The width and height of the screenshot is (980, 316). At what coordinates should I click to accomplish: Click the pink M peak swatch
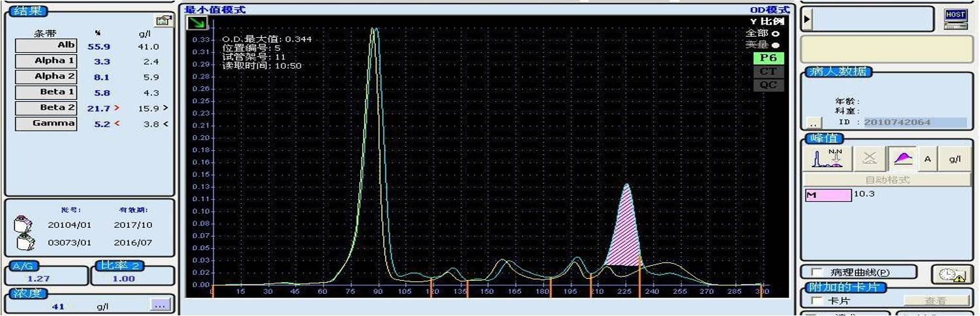[x=828, y=195]
